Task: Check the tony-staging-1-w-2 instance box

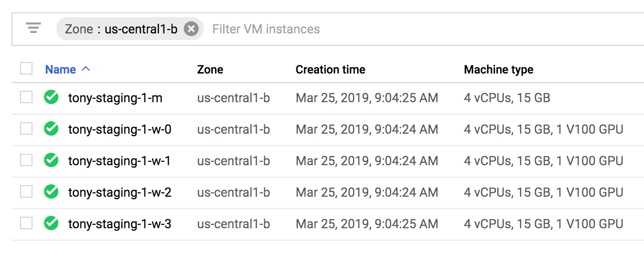Action: [26, 192]
